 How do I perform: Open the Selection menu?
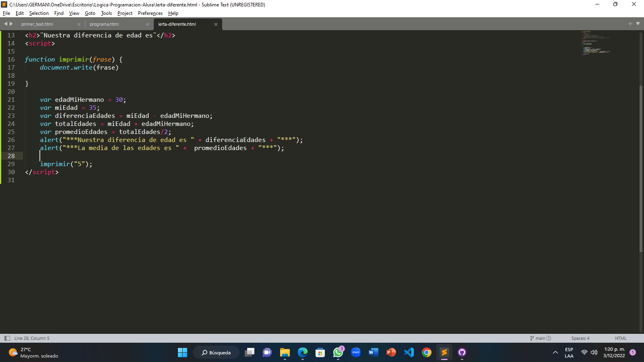coord(39,13)
